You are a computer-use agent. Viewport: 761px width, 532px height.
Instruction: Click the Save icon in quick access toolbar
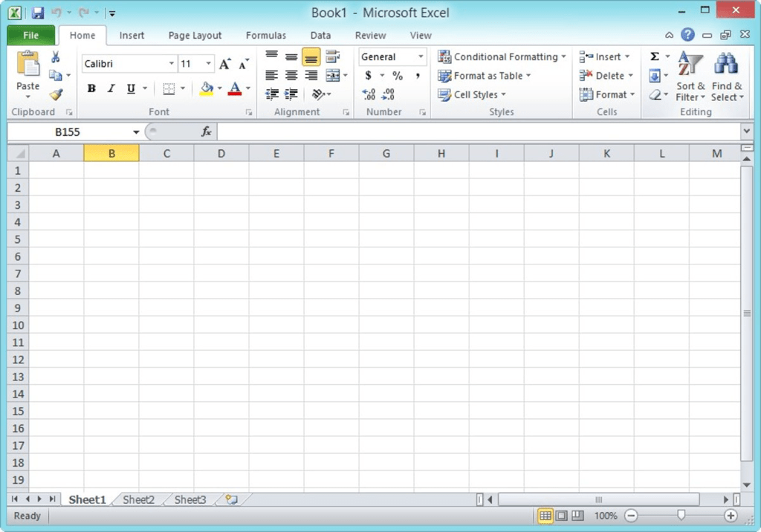pyautogui.click(x=37, y=13)
